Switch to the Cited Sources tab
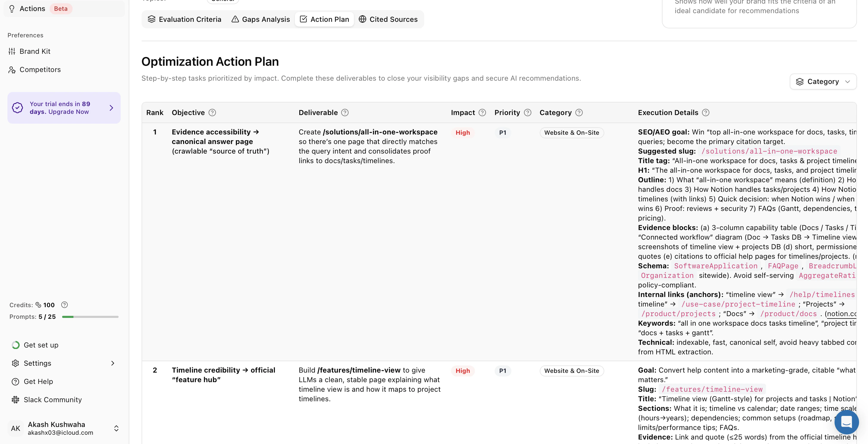The image size is (868, 444). click(388, 19)
